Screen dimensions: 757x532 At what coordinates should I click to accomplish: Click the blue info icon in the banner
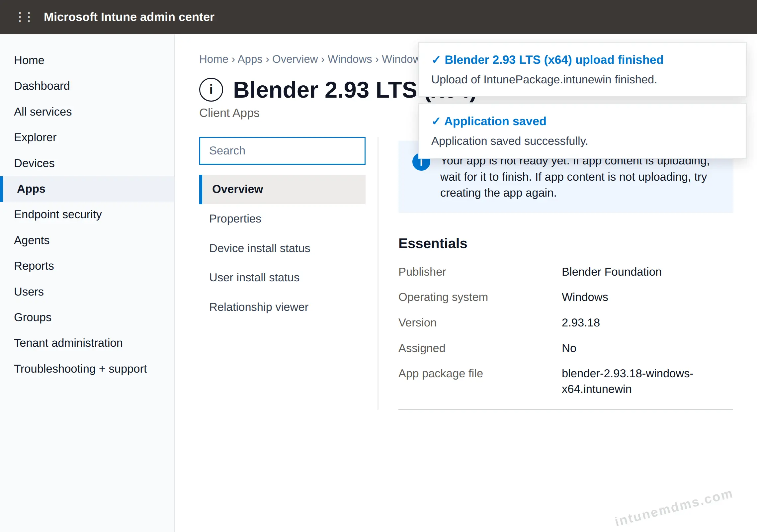click(421, 162)
